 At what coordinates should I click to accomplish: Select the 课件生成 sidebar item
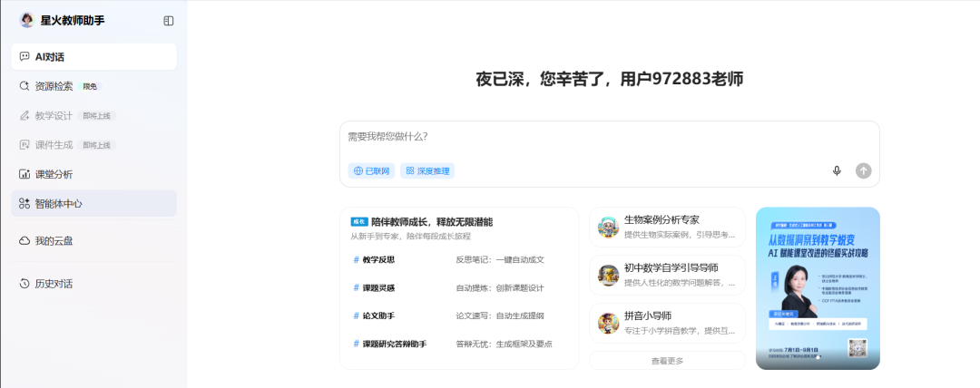point(93,145)
